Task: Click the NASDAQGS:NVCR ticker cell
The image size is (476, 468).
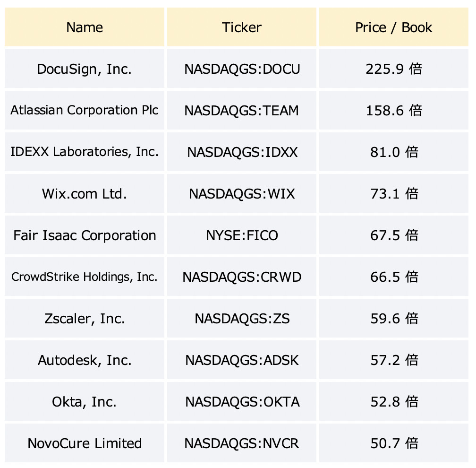Action: [242, 443]
